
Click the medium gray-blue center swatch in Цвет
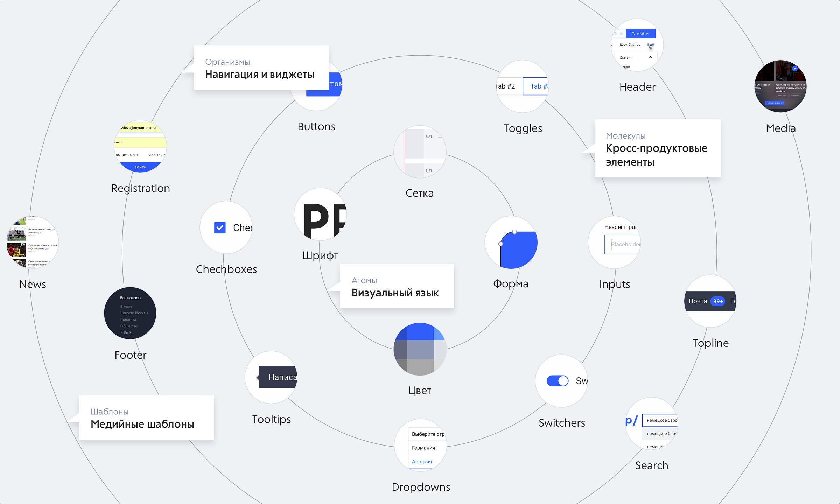click(x=420, y=350)
